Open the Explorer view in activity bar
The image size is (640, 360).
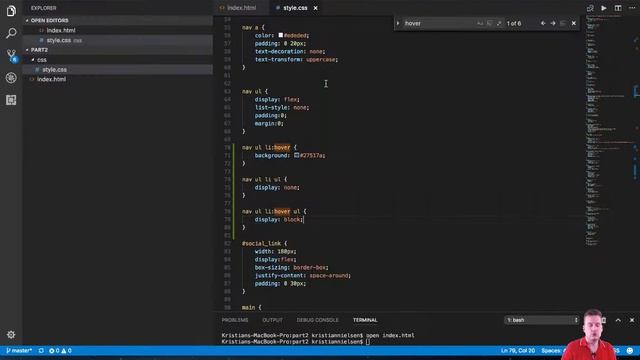11,11
